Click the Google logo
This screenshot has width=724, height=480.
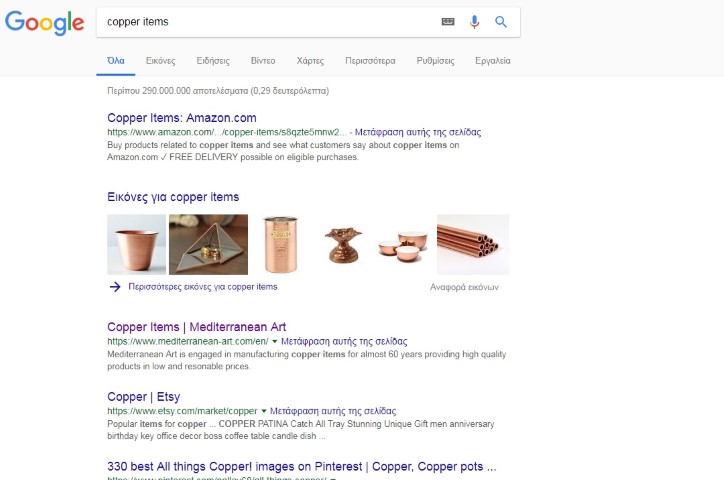click(x=44, y=22)
